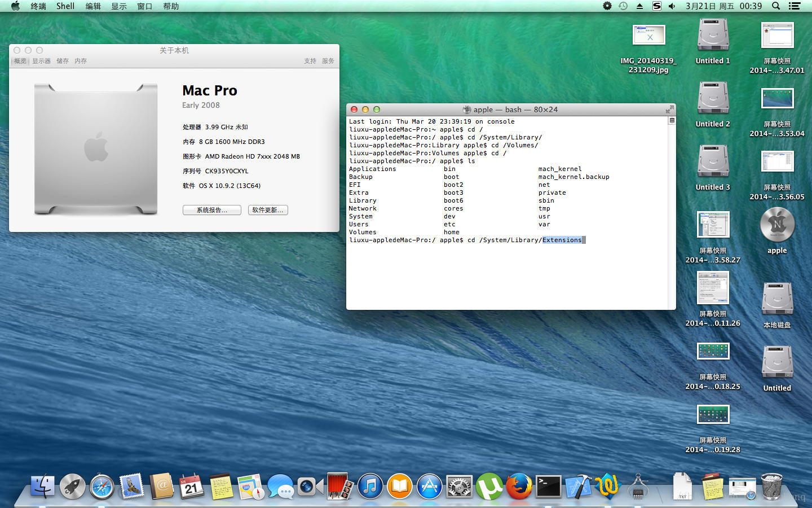This screenshot has height=508, width=812.
Task: Switch to the 内存 tab
Action: pyautogui.click(x=81, y=61)
